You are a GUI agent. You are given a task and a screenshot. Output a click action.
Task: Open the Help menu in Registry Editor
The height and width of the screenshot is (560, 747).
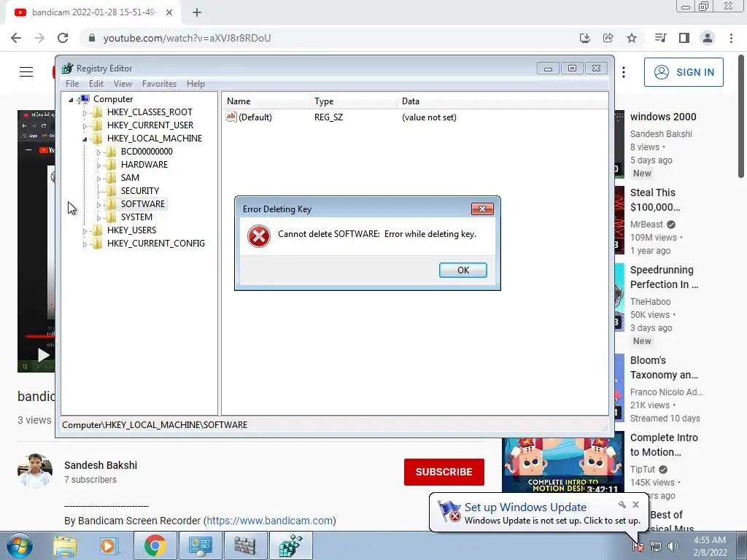point(196,84)
